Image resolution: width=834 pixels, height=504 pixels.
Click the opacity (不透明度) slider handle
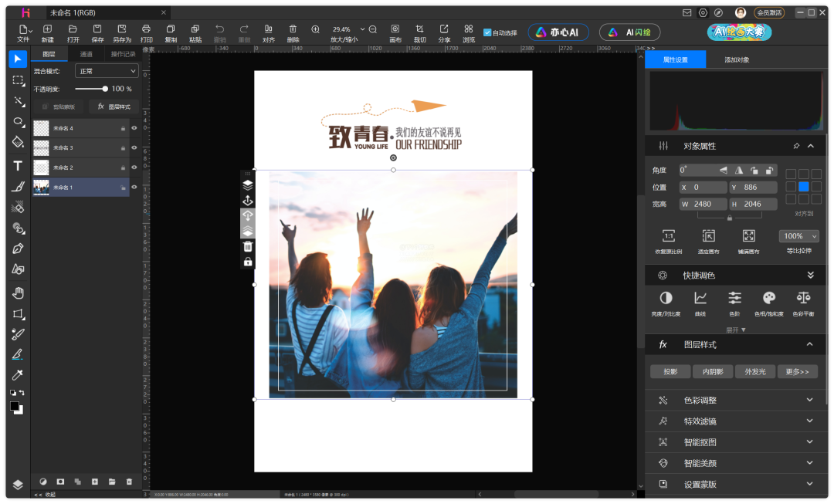pyautogui.click(x=104, y=89)
